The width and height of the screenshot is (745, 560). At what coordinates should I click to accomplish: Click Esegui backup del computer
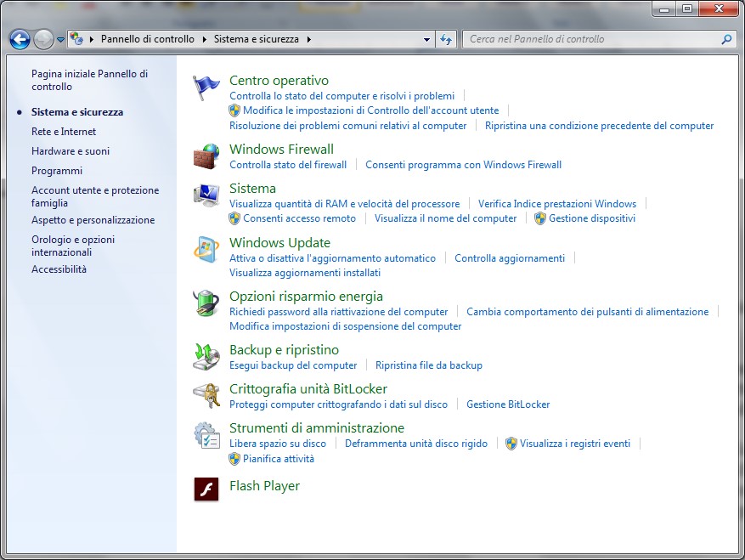(x=293, y=365)
